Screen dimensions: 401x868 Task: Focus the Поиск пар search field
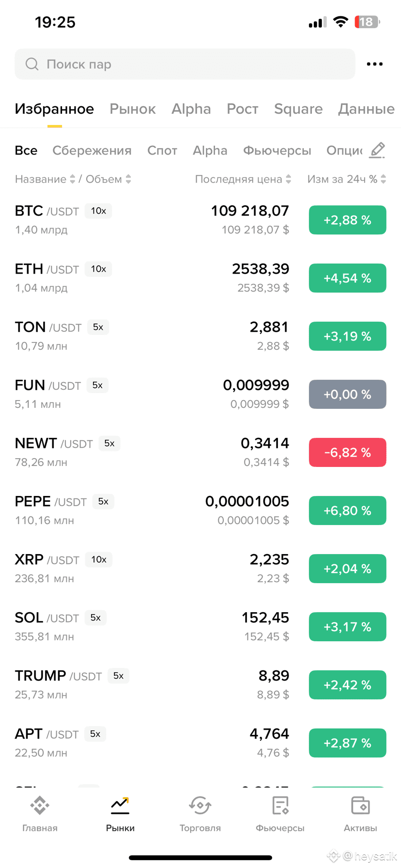185,64
